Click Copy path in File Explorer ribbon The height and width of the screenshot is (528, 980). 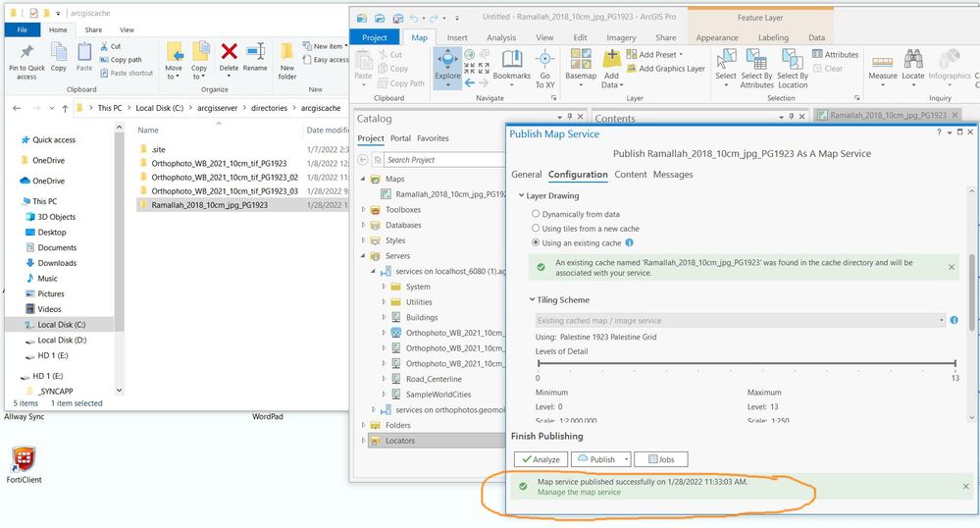point(121,60)
